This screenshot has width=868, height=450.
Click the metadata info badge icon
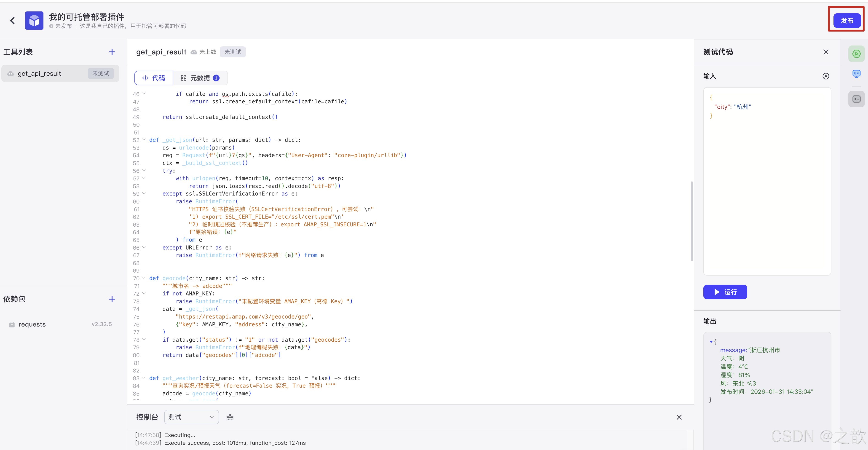(216, 78)
